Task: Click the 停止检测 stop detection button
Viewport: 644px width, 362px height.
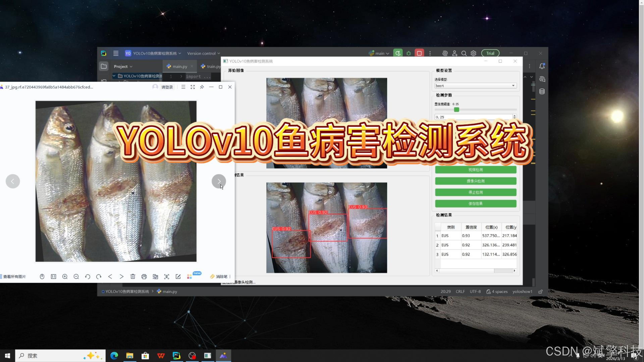Action: pos(475,192)
